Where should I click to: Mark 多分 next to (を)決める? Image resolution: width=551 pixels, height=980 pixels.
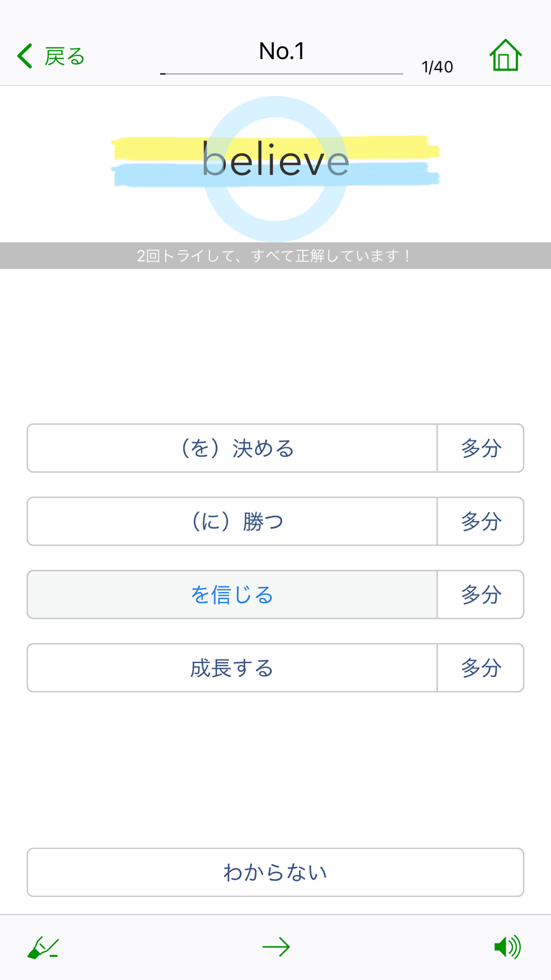pos(480,448)
